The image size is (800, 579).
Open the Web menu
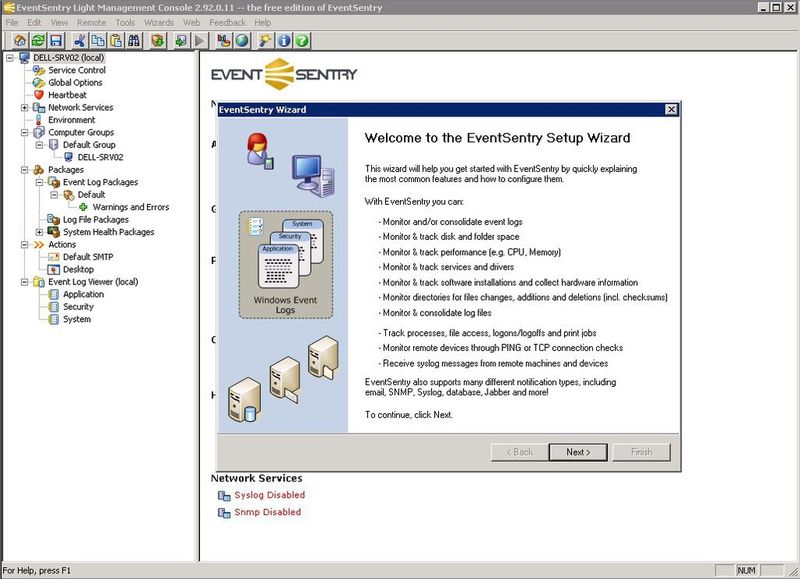(x=191, y=22)
